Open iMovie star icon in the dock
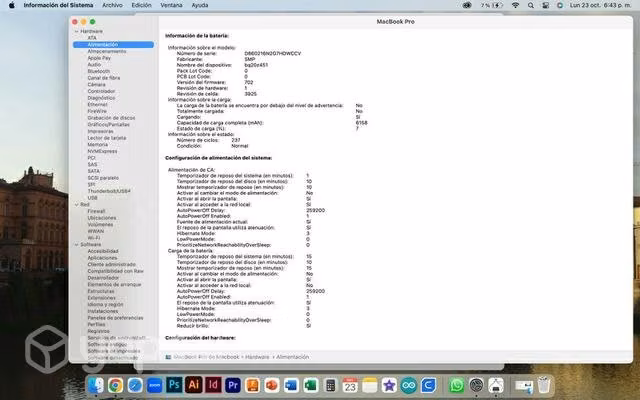 (x=389, y=385)
